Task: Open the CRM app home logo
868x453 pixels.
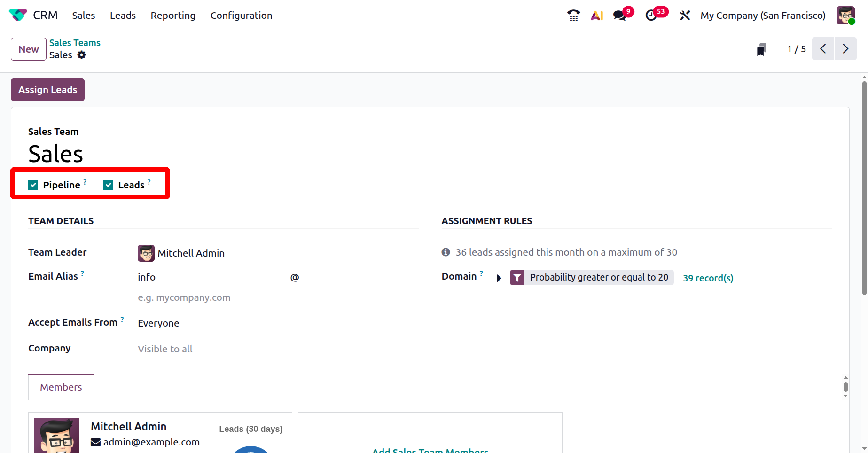Action: [18, 15]
